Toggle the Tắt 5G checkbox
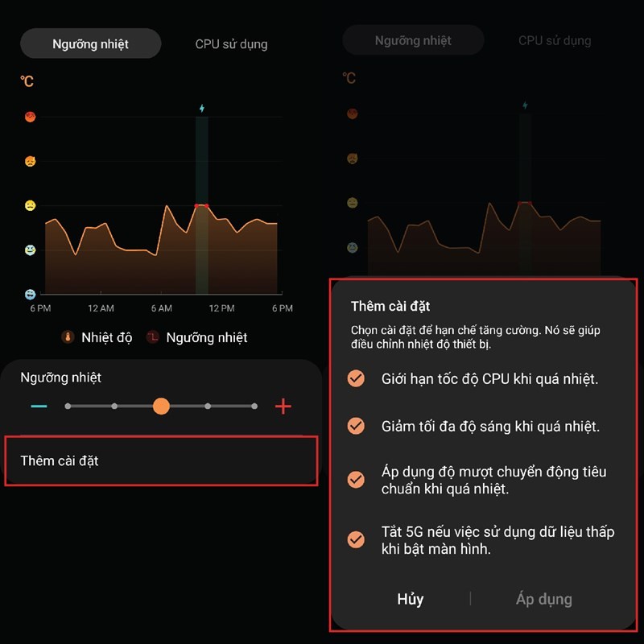Image resolution: width=644 pixels, height=644 pixels. (355, 540)
